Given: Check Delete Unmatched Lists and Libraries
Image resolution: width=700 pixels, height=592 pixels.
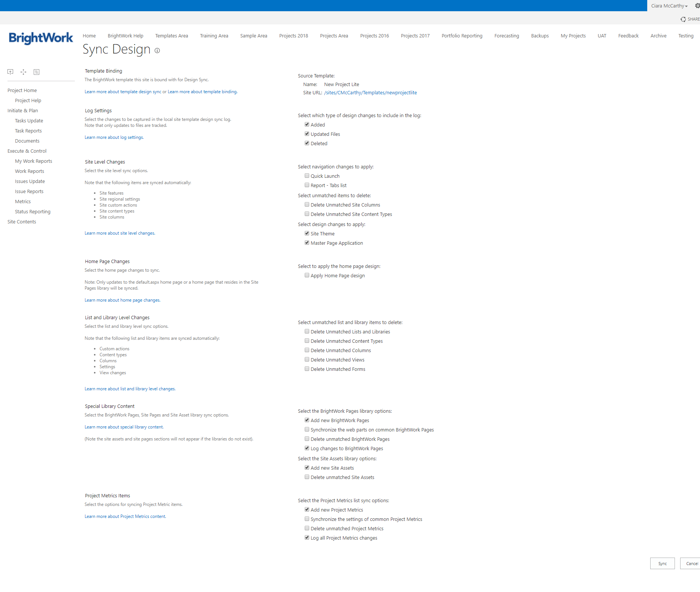Looking at the screenshot, I should pyautogui.click(x=307, y=331).
